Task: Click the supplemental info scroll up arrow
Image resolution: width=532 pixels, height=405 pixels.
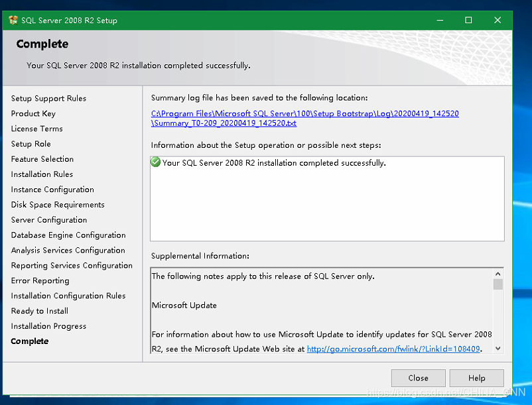Action: [x=498, y=274]
